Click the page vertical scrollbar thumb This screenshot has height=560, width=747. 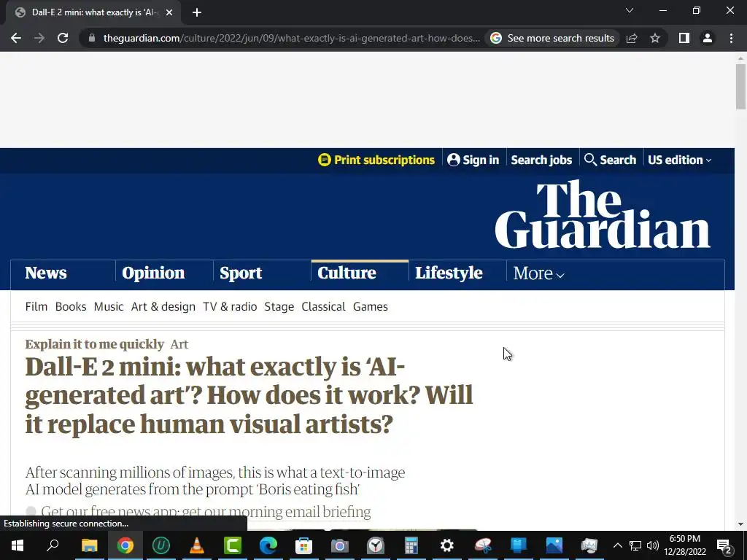(x=740, y=87)
